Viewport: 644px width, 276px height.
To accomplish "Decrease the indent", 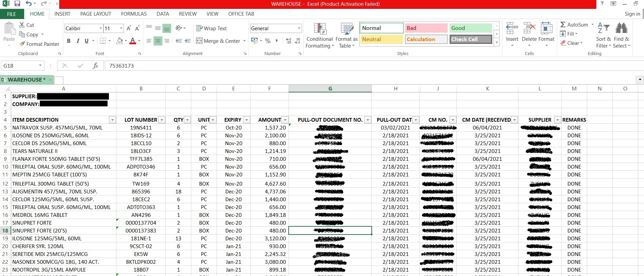I will (x=179, y=41).
